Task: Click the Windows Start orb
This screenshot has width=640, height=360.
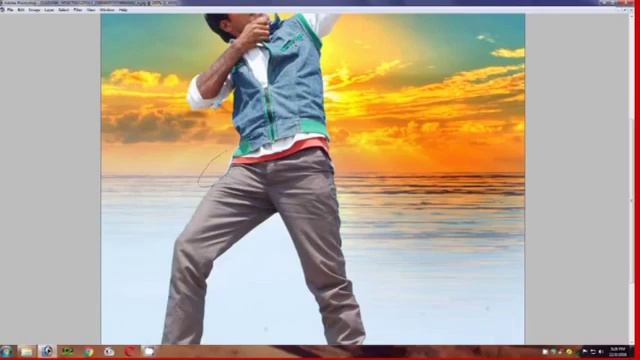Action: point(6,351)
